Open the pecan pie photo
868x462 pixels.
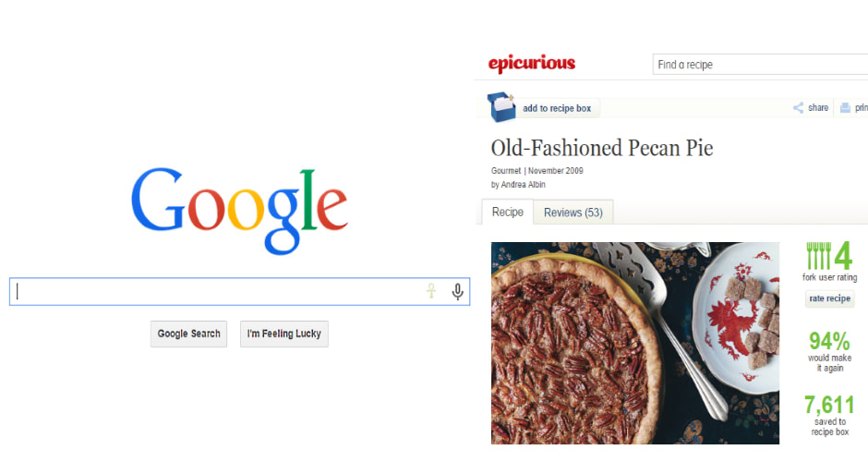tap(635, 343)
